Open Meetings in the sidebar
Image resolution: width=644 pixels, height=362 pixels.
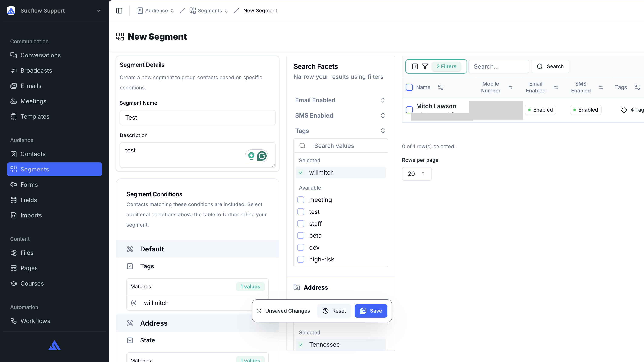click(x=54, y=101)
